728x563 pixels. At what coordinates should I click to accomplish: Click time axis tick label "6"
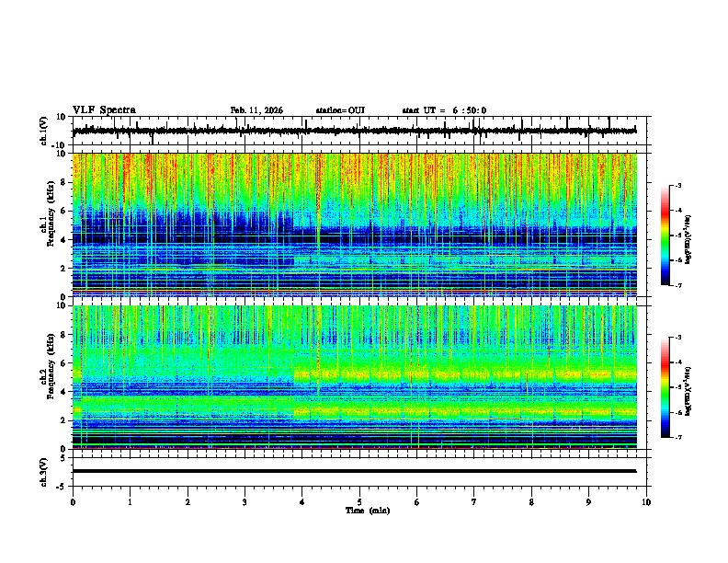(x=417, y=502)
